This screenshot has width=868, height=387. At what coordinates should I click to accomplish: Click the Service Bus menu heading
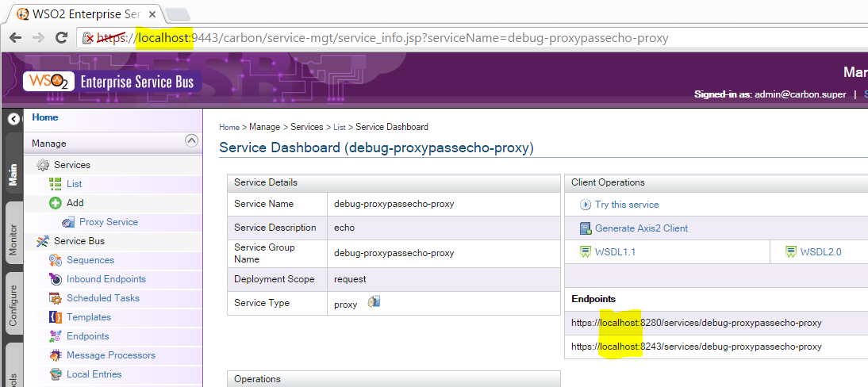(79, 241)
